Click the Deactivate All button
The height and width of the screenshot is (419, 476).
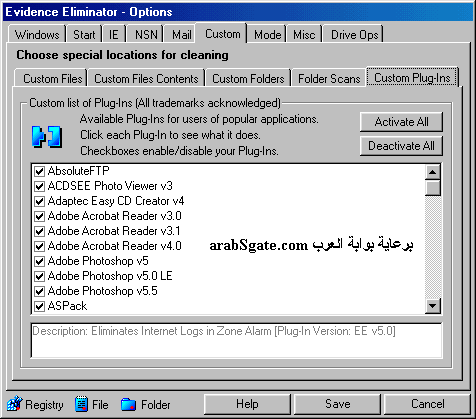[401, 146]
